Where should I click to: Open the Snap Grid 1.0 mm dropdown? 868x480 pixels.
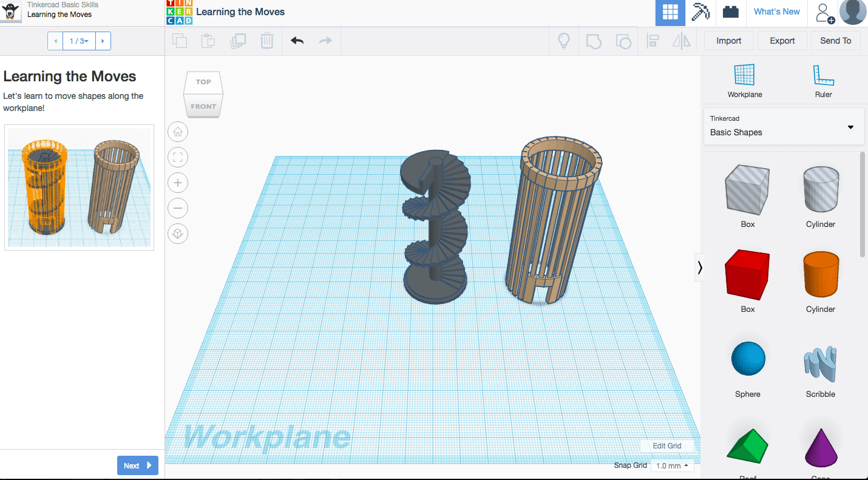pyautogui.click(x=672, y=466)
